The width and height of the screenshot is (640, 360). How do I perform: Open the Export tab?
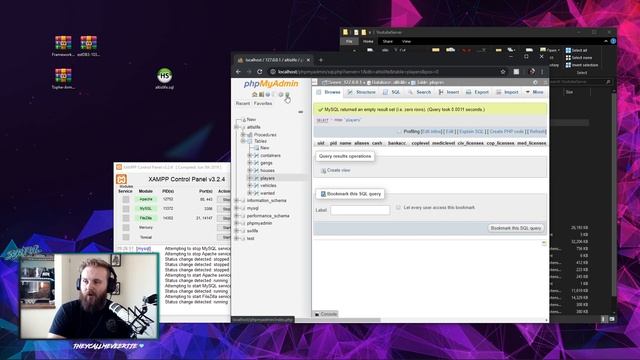tap(477, 92)
